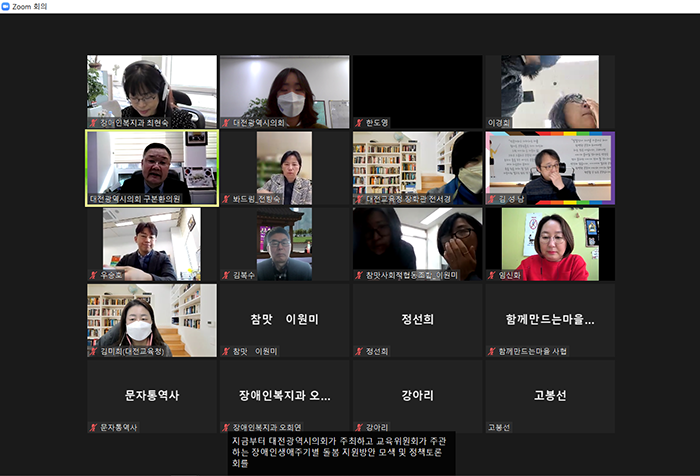Click muted mic icon beside 강아리 label
Viewport: 700px width, 476px height.
(x=359, y=427)
